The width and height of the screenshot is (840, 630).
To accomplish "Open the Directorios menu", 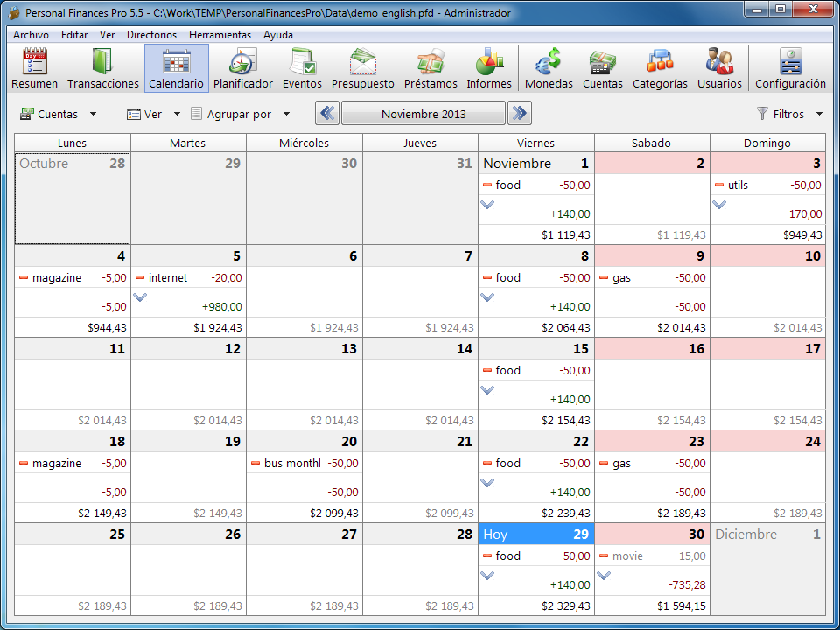I will click(151, 35).
